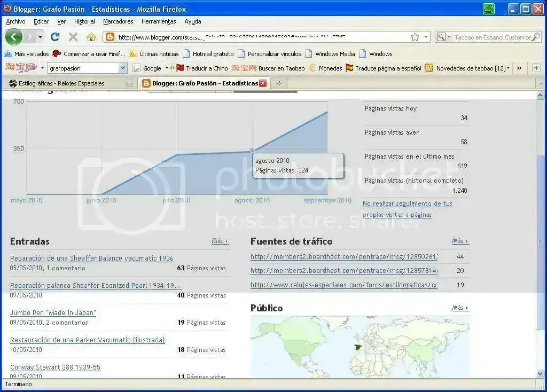This screenshot has height=392, width=547.
Task: Click the 619 último mes page views value
Action: tap(462, 166)
